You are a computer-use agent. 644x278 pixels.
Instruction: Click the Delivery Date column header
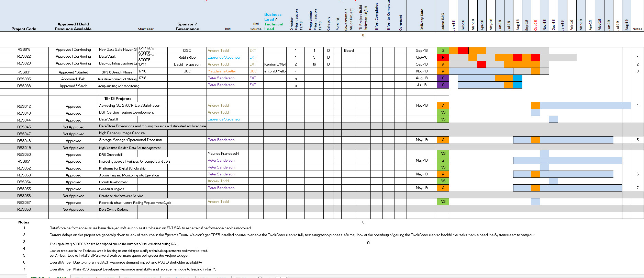click(x=422, y=20)
